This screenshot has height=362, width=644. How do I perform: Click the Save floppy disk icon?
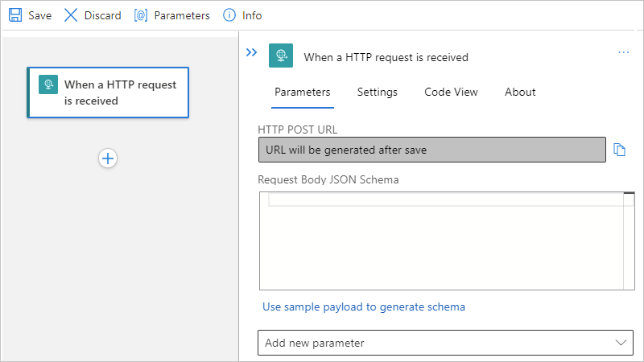(x=15, y=15)
